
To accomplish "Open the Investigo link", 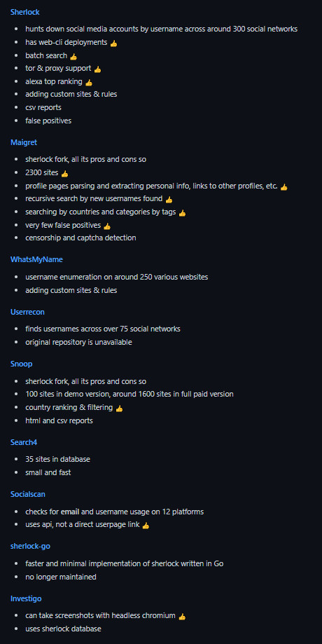I will (26, 598).
